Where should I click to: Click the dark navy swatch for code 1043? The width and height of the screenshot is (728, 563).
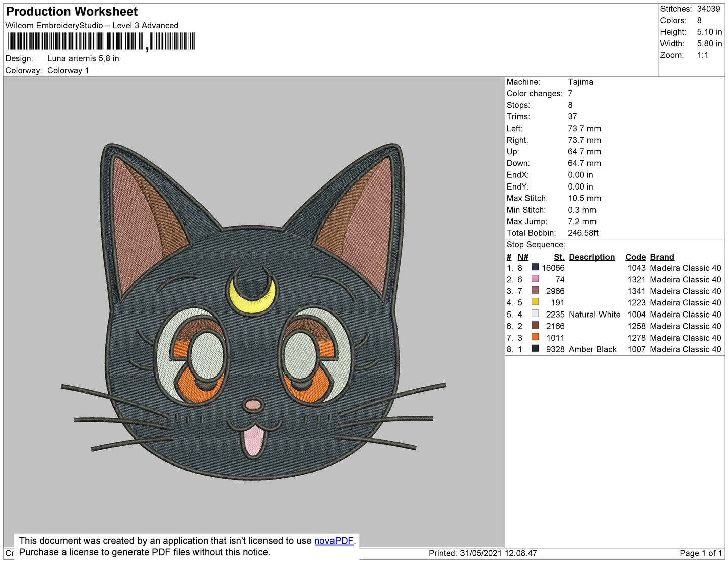535,267
